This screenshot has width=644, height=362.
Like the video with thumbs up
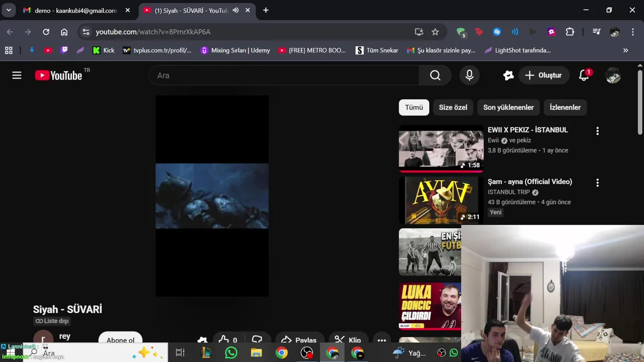pyautogui.click(x=228, y=340)
